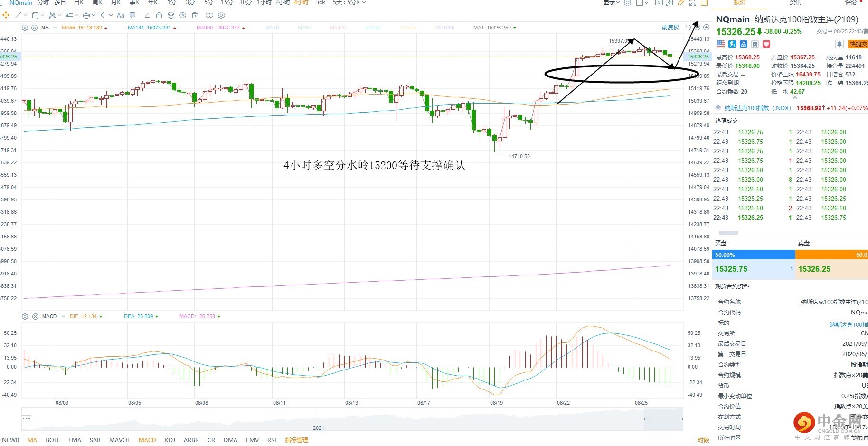Toggle the MA144 line visibility
The height and width of the screenshot is (446, 868).
pyautogui.click(x=152, y=28)
